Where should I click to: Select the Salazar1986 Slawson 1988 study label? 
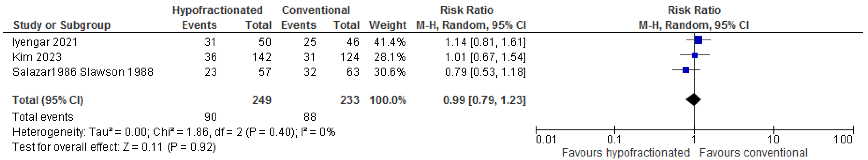(82, 72)
